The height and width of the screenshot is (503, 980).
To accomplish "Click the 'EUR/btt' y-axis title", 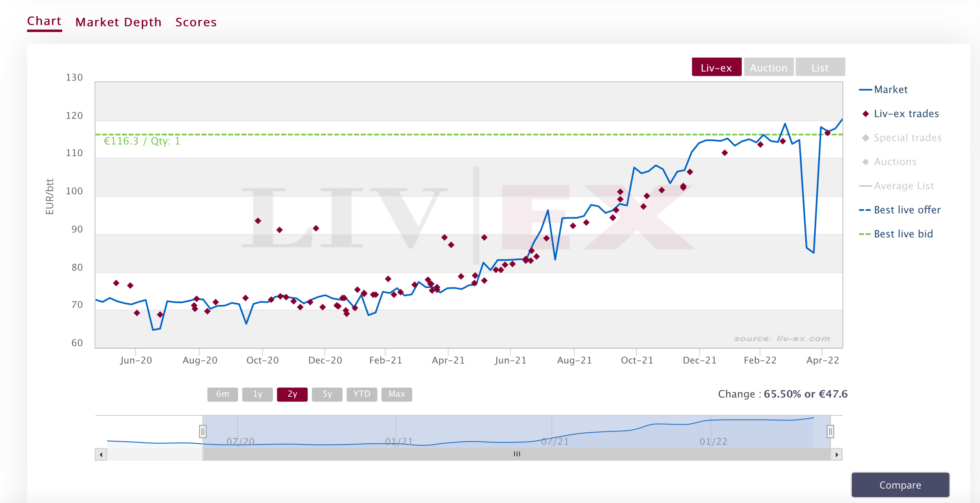I will [50, 196].
